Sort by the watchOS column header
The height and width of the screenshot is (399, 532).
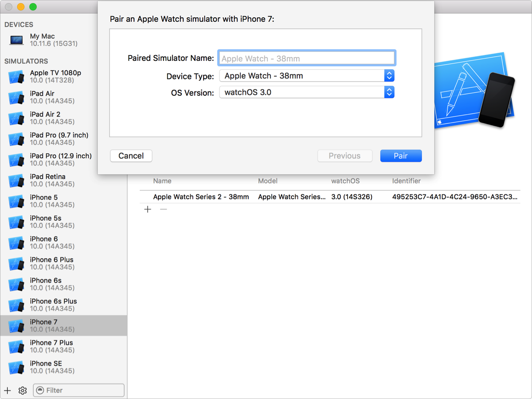[345, 181]
